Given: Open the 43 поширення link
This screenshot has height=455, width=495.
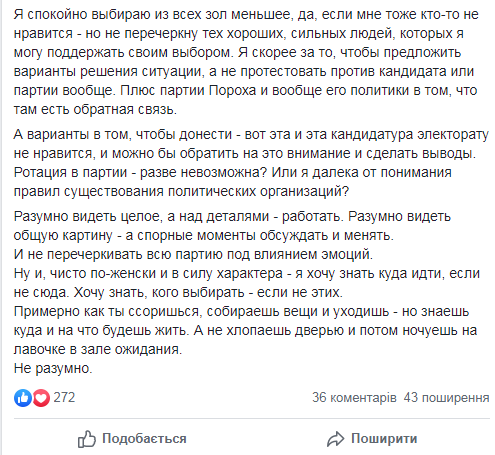Looking at the screenshot, I should click(446, 397).
